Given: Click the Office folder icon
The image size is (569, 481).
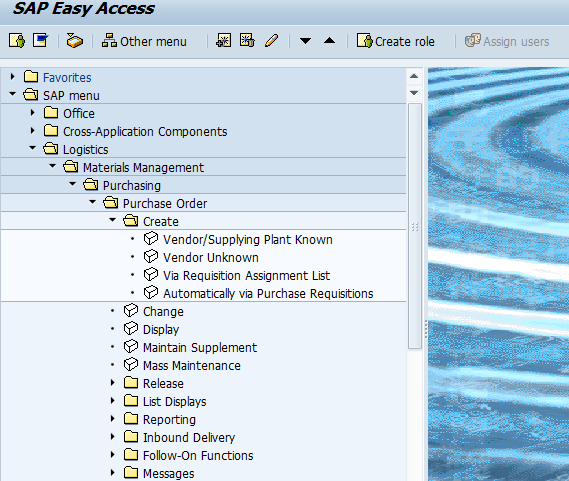Looking at the screenshot, I should 51,112.
